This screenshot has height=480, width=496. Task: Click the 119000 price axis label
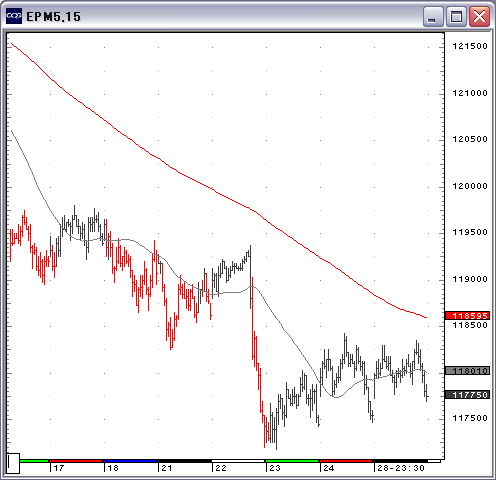(x=470, y=279)
